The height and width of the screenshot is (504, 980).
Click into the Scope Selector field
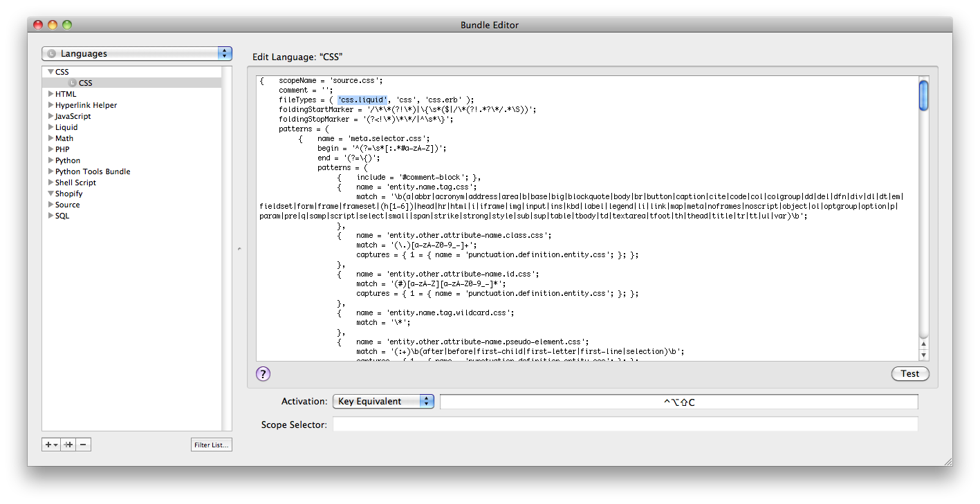click(625, 424)
